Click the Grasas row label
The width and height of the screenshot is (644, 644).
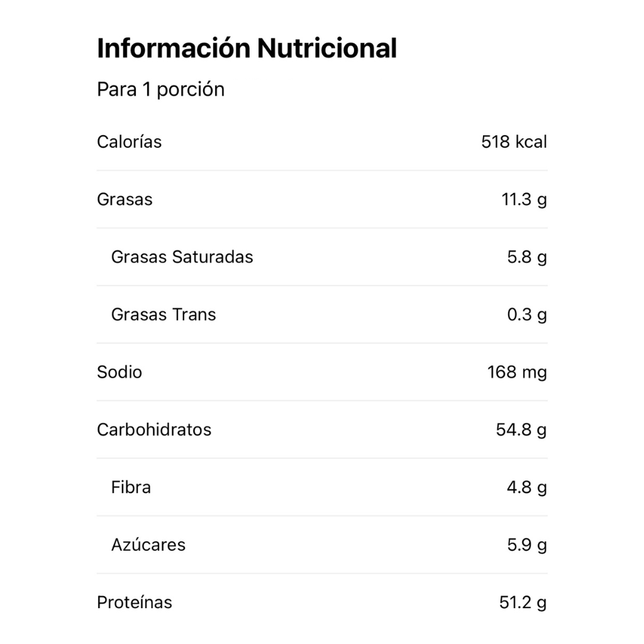pos(125,199)
